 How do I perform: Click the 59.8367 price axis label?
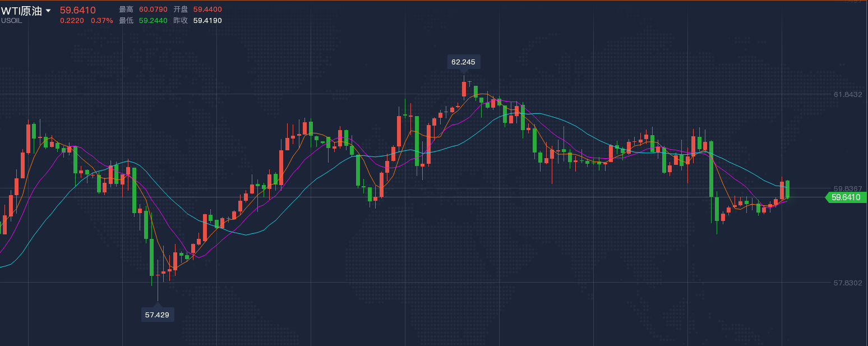click(848, 188)
